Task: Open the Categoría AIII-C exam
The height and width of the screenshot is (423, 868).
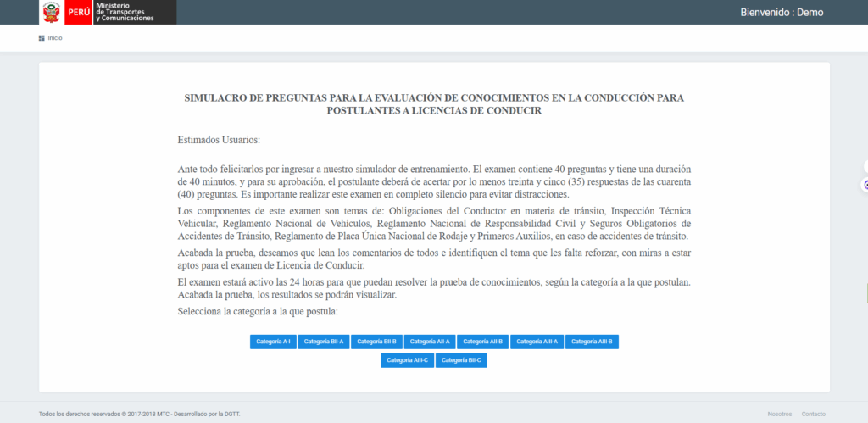Action: click(407, 360)
